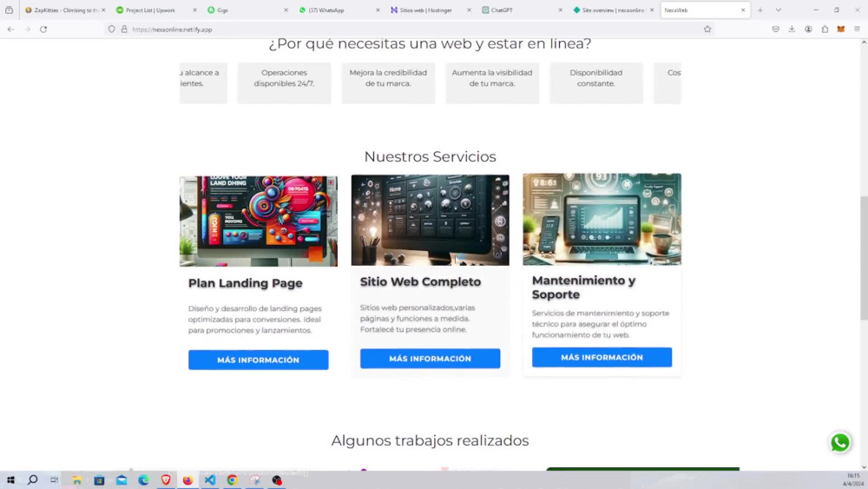
Task: Open Windows taskbar search
Action: 33,480
